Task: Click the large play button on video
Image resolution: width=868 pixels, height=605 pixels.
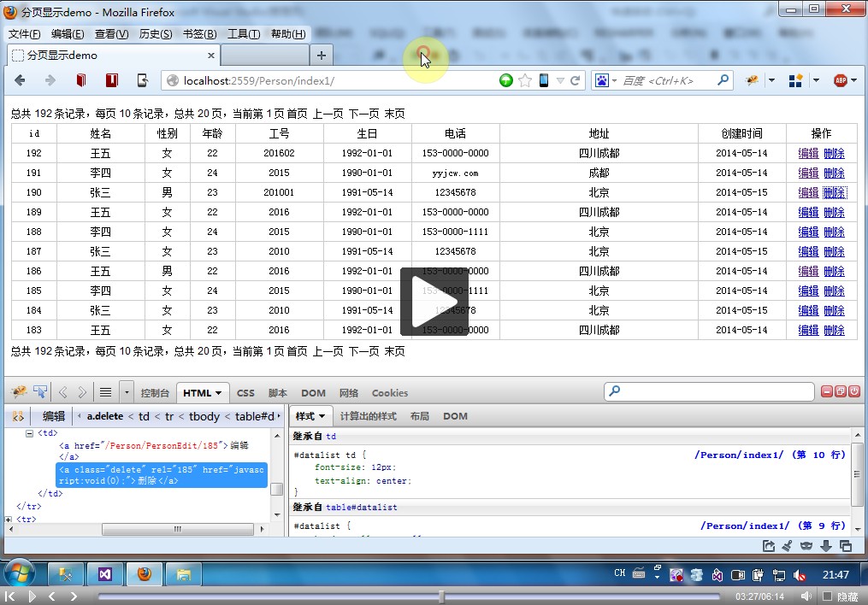Action: [434, 302]
